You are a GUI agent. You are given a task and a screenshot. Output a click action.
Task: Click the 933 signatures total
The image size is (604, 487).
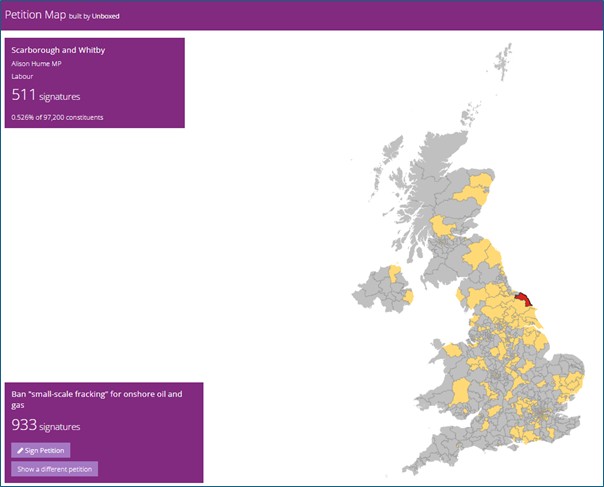tap(45, 427)
